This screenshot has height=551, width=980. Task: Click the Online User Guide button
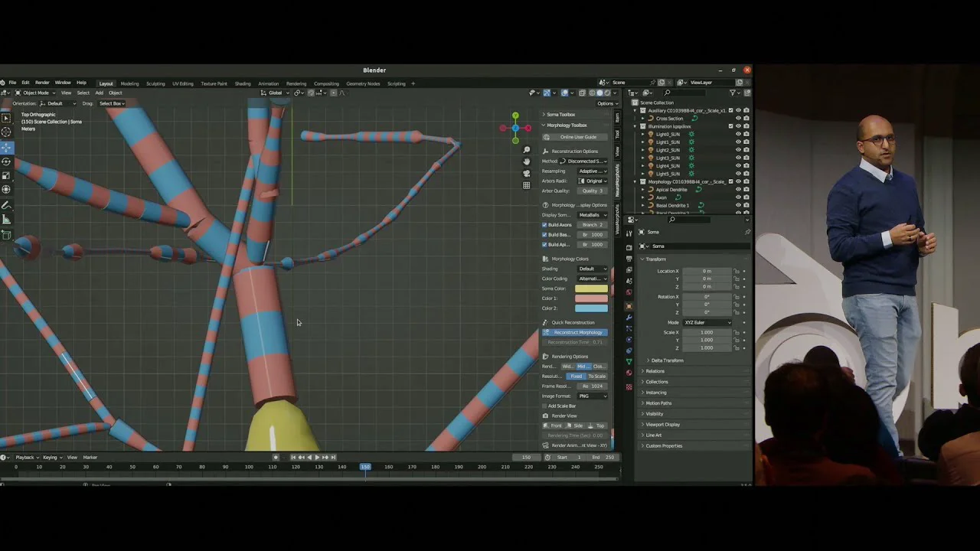577,137
